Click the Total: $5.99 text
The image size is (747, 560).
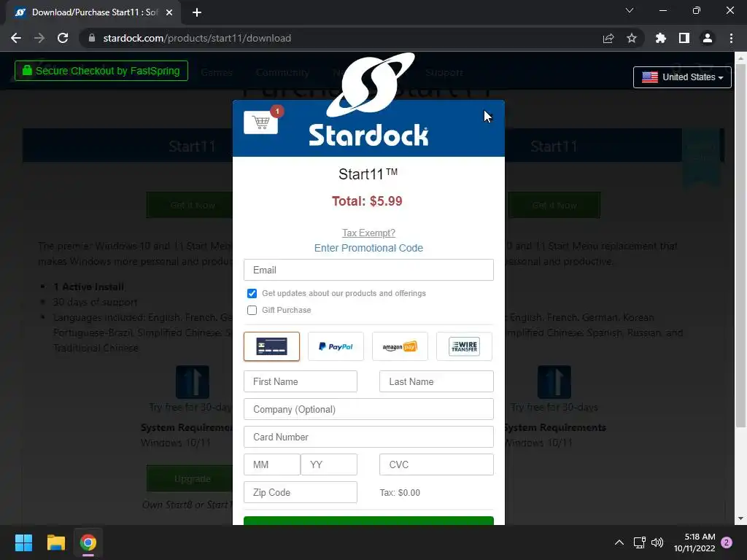click(x=367, y=201)
